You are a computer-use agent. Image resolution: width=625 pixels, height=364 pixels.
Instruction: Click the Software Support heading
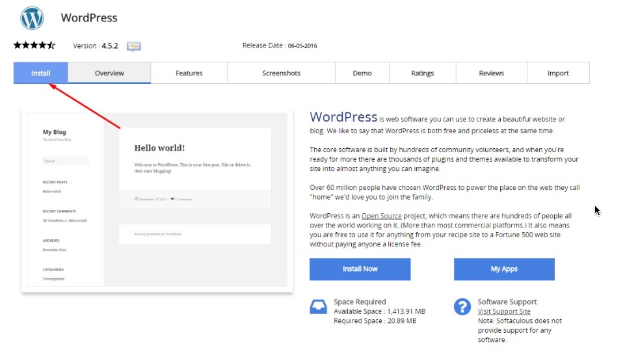pyautogui.click(x=507, y=302)
